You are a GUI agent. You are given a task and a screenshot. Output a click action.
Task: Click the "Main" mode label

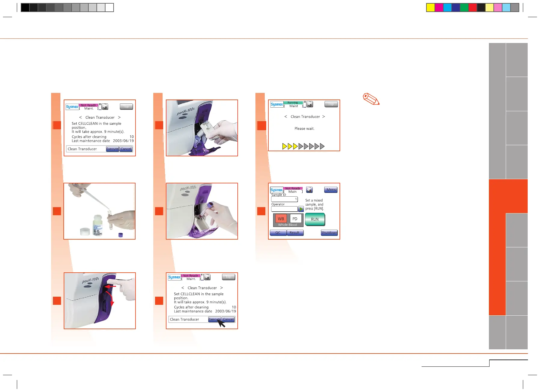(292, 191)
